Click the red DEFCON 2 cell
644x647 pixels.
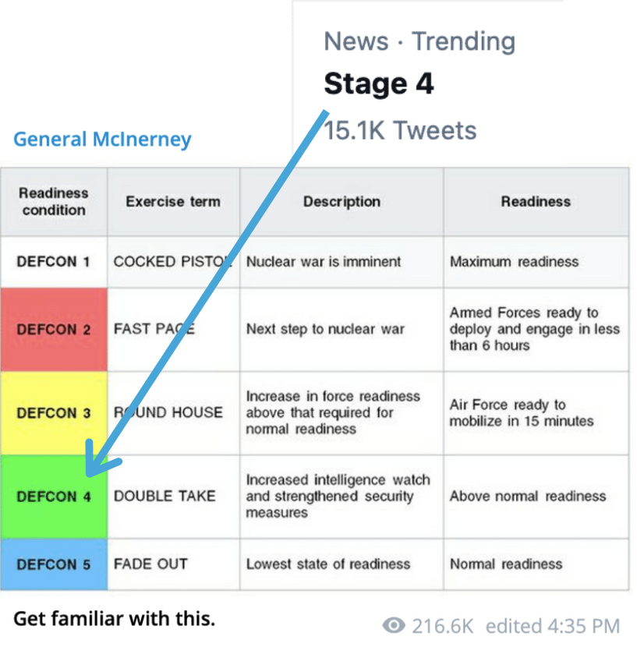tap(54, 330)
